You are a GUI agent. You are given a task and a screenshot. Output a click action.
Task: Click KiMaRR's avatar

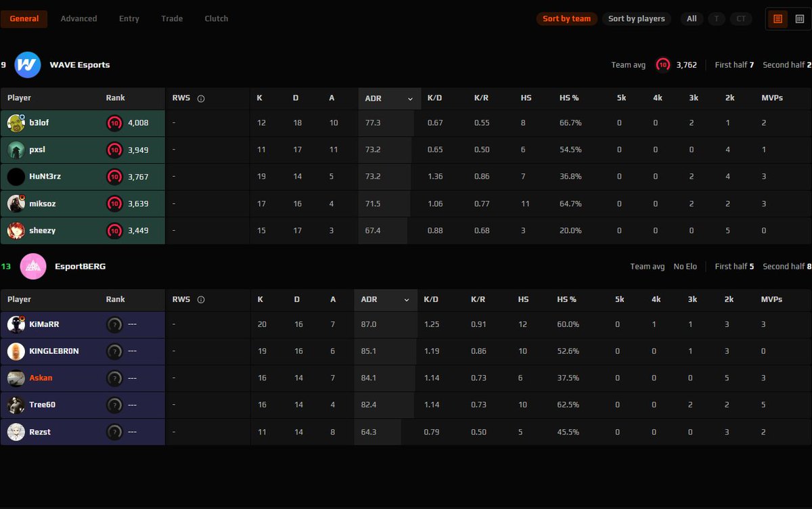16,324
